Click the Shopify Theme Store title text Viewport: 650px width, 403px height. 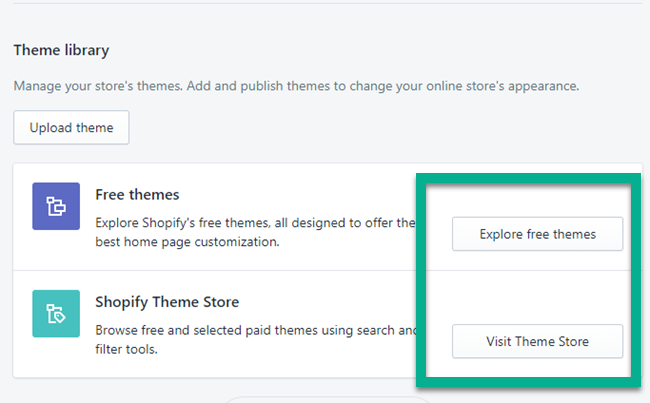coord(167,302)
